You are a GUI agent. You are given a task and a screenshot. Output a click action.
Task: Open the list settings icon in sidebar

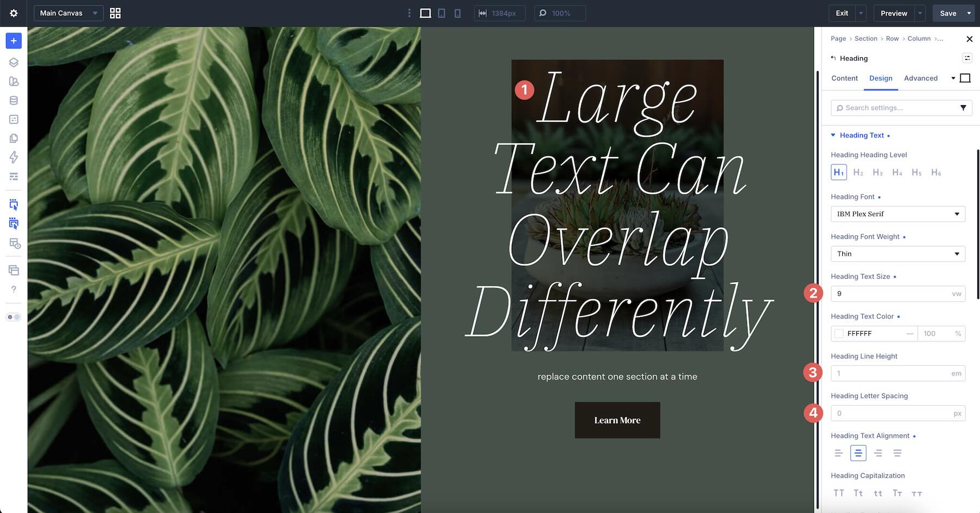(14, 176)
